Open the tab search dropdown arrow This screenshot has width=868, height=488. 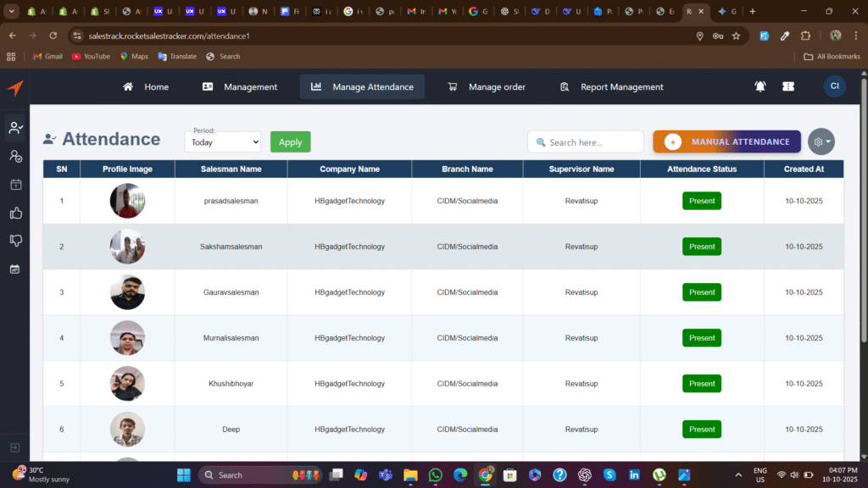pyautogui.click(x=11, y=11)
